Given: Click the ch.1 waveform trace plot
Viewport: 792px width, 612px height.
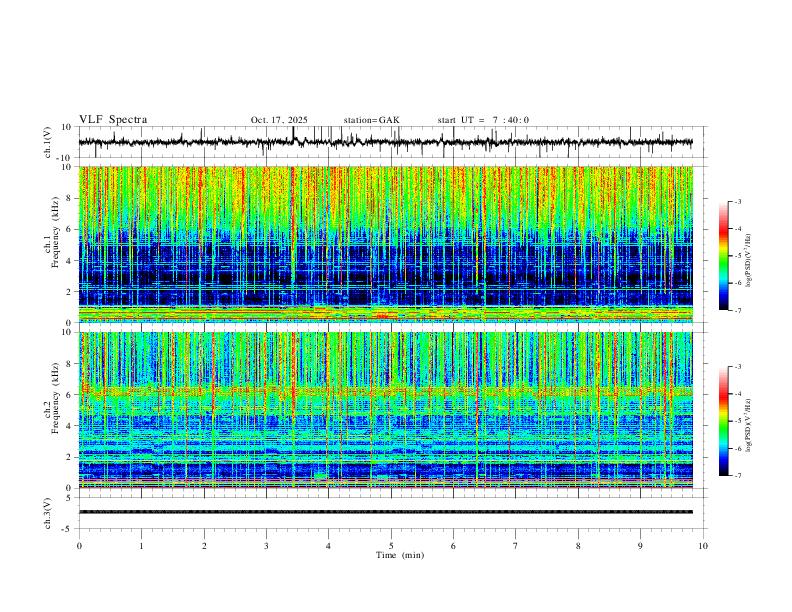Looking at the screenshot, I should tap(385, 142).
